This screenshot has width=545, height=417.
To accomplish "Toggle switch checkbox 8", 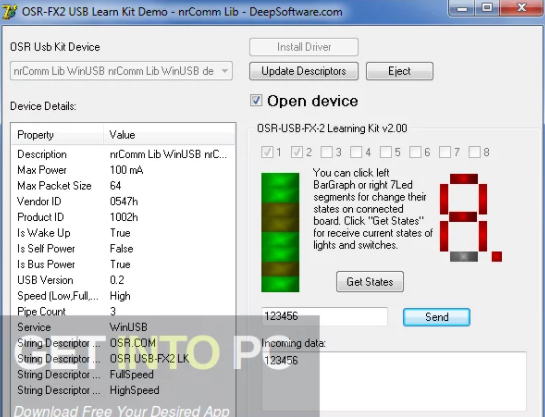I will tap(474, 152).
